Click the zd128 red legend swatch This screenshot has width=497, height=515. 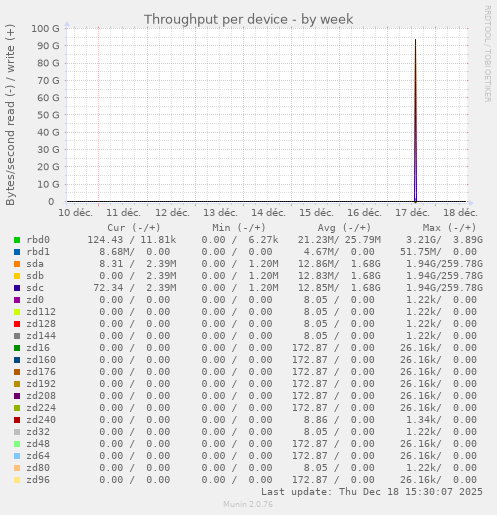pos(17,324)
